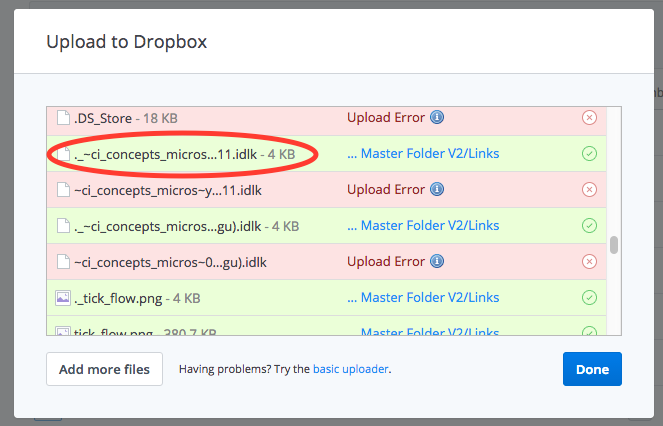Show info icon for ~ci_concepts_micros~0...gu).idlk error

point(437,261)
